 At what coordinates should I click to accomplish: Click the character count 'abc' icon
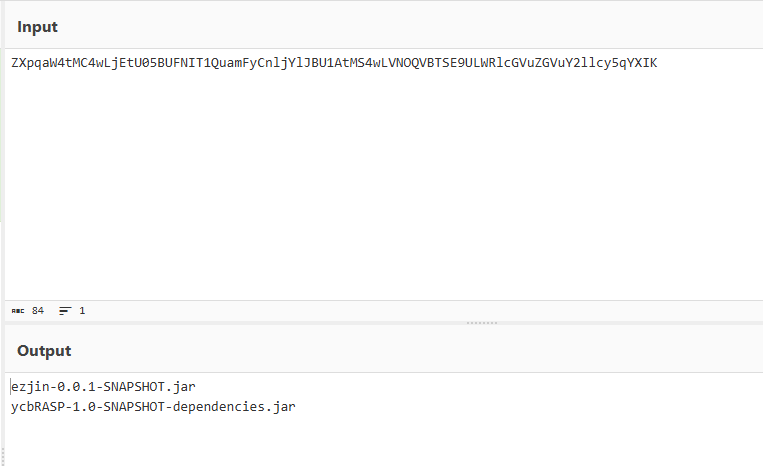pos(17,311)
